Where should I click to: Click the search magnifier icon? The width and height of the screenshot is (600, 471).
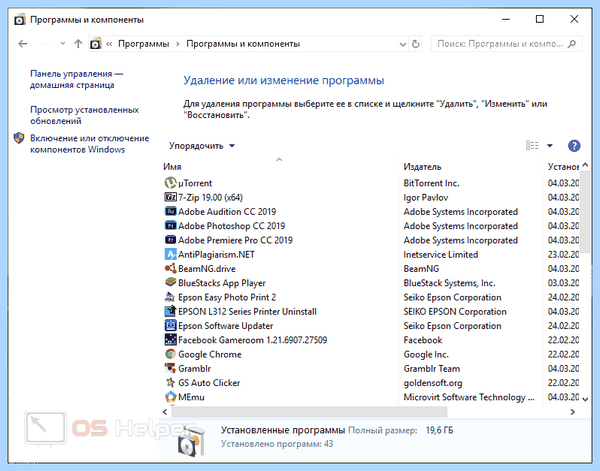point(572,44)
